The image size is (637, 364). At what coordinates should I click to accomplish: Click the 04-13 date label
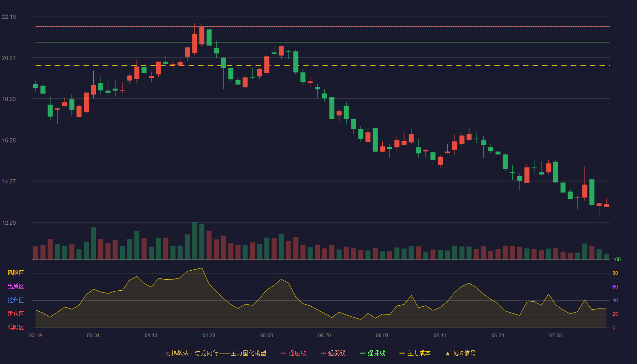point(151,335)
